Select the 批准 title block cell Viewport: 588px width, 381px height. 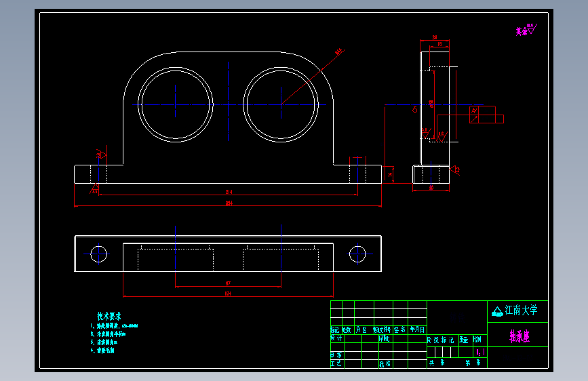[x=385, y=363]
